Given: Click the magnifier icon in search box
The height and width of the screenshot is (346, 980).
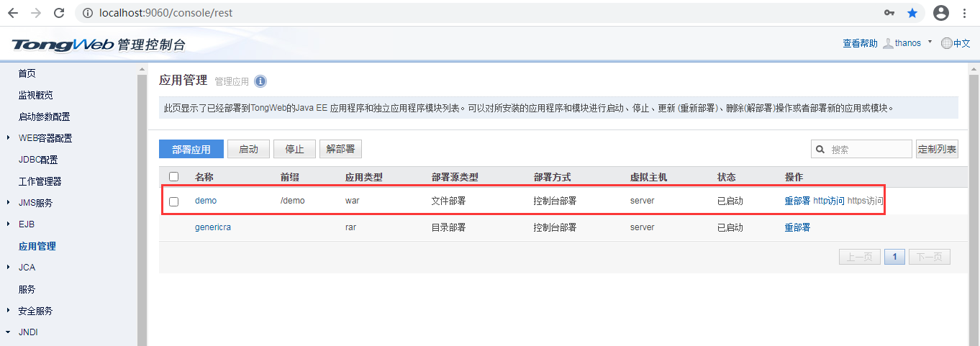Looking at the screenshot, I should click(820, 150).
